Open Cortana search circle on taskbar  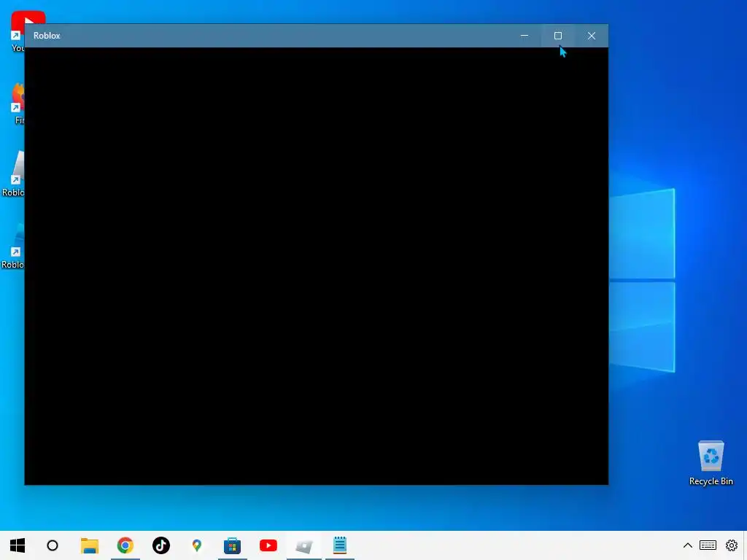(x=53, y=545)
